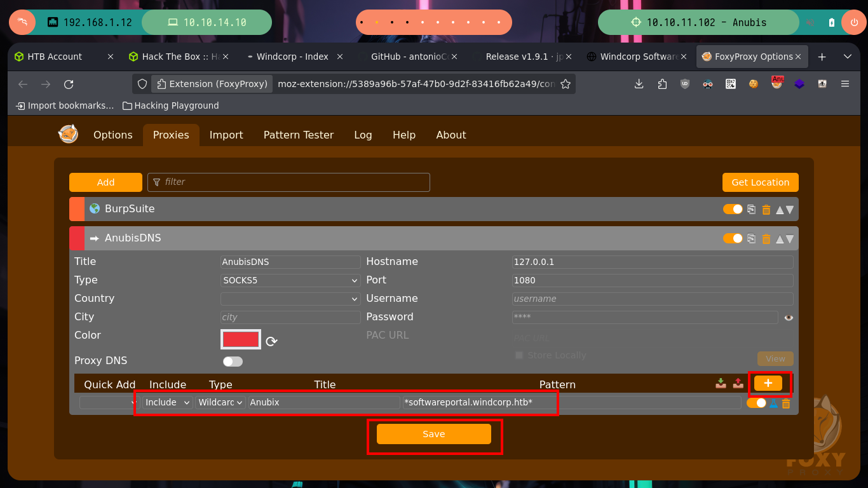Toggle the Proxy DNS switch
The width and height of the screenshot is (868, 488).
pyautogui.click(x=233, y=362)
